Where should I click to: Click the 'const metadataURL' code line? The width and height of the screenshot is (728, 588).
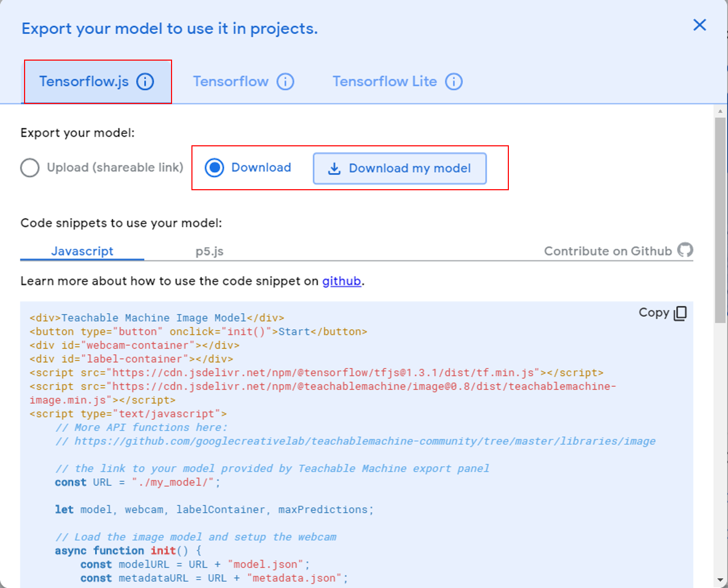coord(214,578)
